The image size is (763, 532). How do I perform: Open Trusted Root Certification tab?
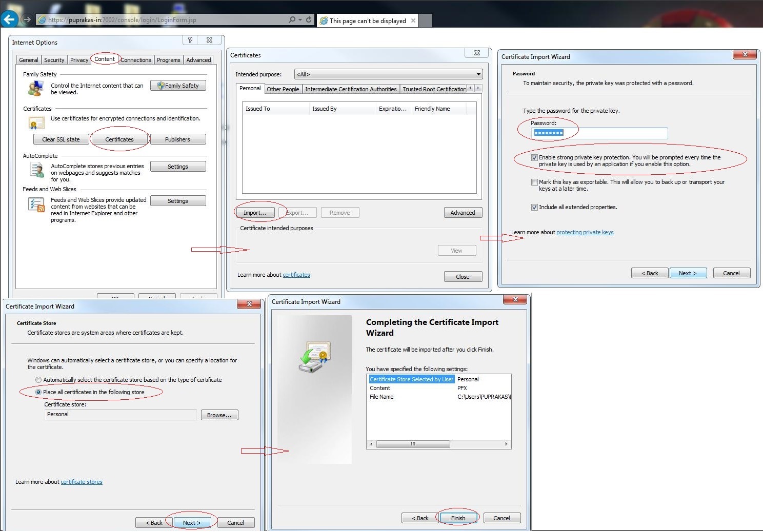(x=434, y=89)
